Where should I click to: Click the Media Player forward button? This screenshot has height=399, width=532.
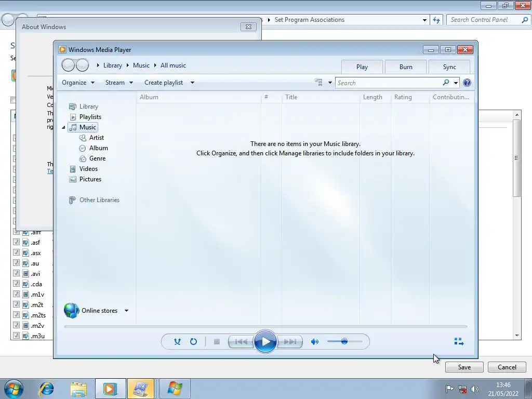click(82, 65)
